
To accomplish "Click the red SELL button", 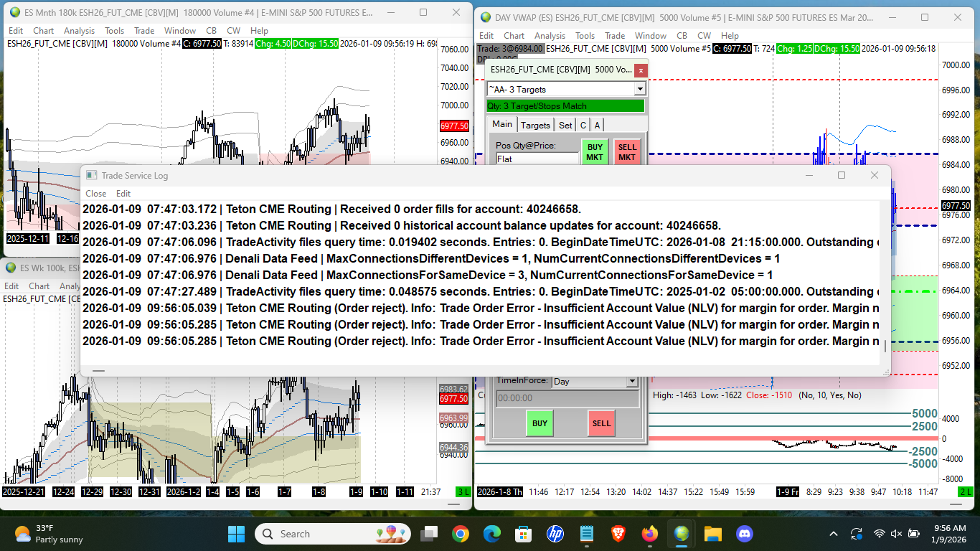I will 602,423.
